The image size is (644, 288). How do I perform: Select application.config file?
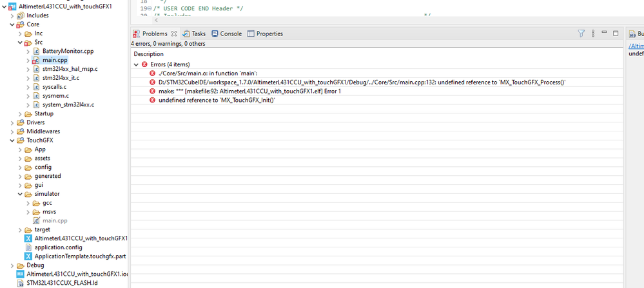coord(58,247)
